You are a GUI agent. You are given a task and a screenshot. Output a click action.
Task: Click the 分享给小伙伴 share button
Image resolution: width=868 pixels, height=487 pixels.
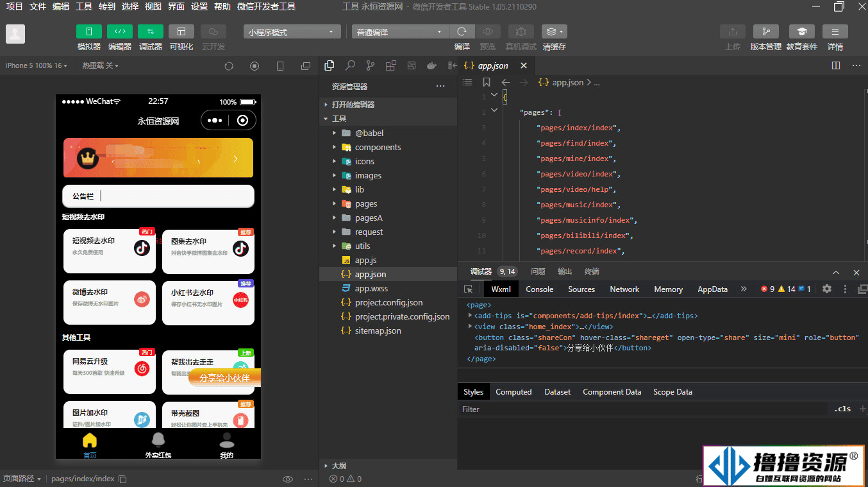[224, 378]
